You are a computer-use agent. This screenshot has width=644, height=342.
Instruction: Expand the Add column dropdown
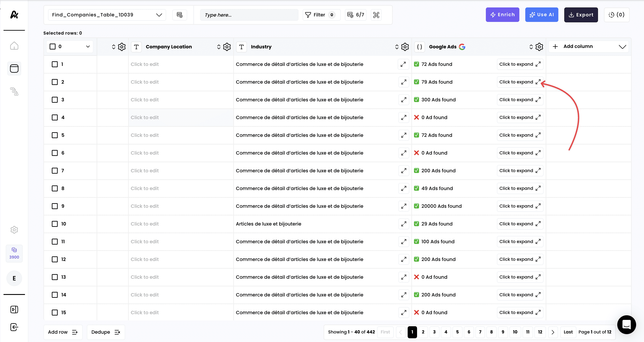pos(622,46)
